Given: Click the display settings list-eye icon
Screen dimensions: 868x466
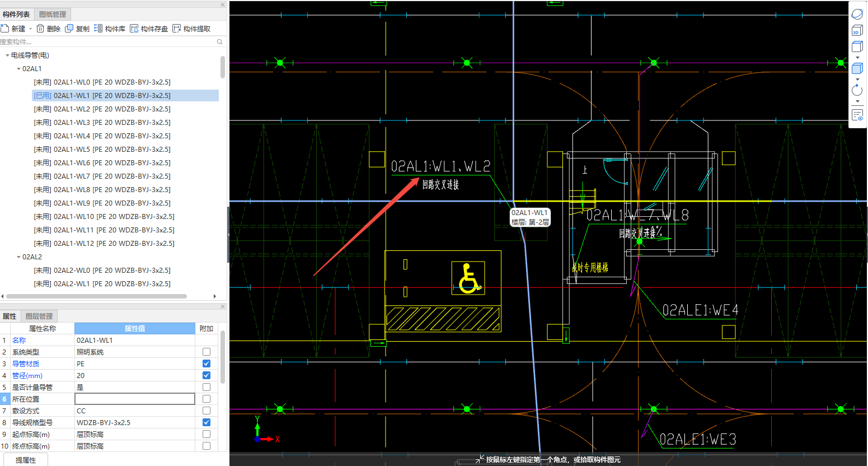Looking at the screenshot, I should (x=857, y=115).
